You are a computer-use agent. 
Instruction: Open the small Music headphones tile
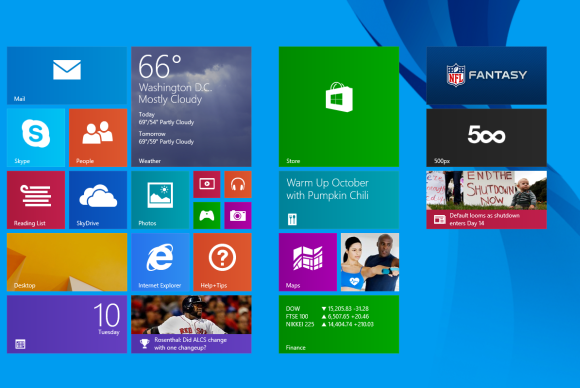coord(238,184)
